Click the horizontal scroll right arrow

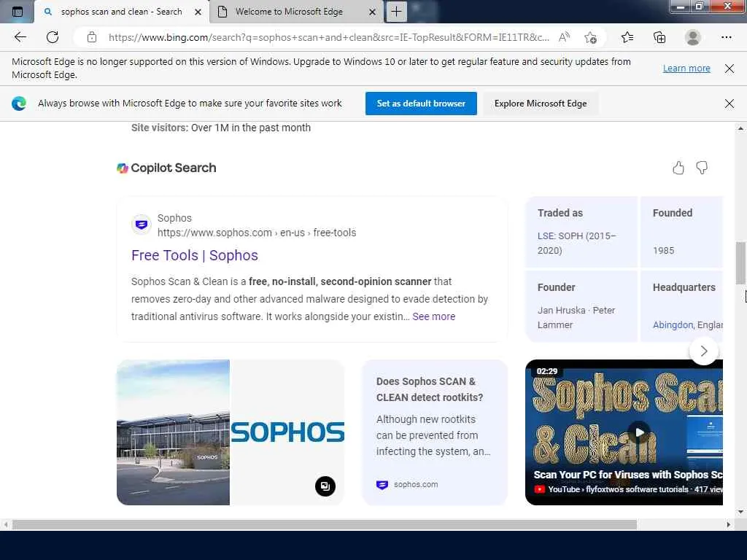tap(729, 525)
